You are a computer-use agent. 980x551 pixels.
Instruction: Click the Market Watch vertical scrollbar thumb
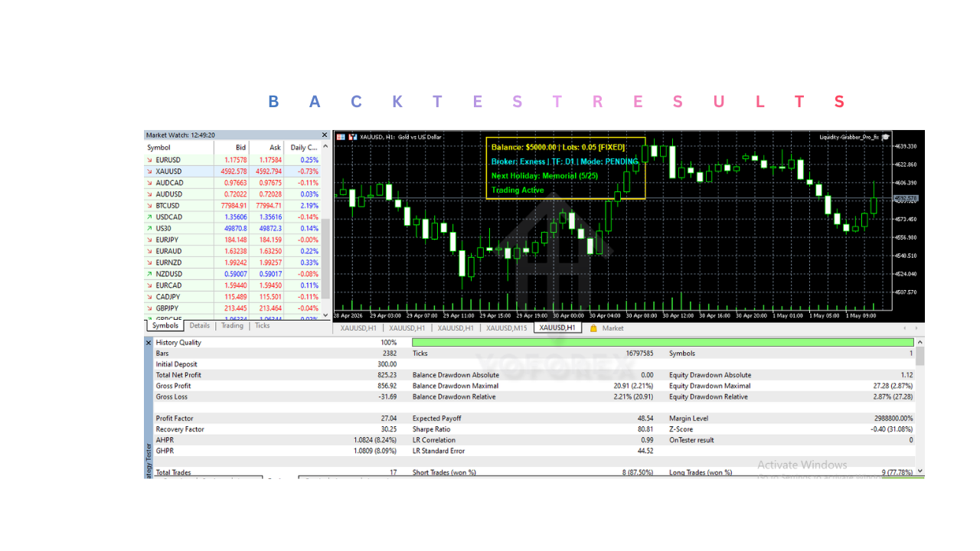(325, 258)
